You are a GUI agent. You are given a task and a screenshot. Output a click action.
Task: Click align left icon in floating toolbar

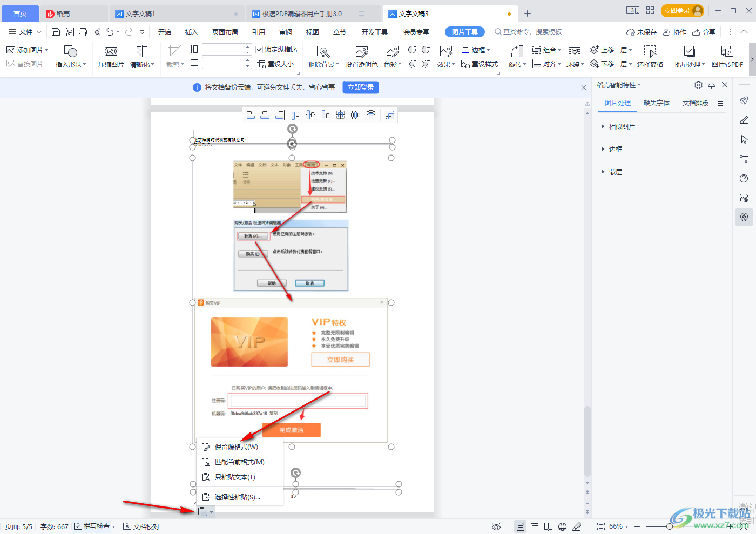250,115
